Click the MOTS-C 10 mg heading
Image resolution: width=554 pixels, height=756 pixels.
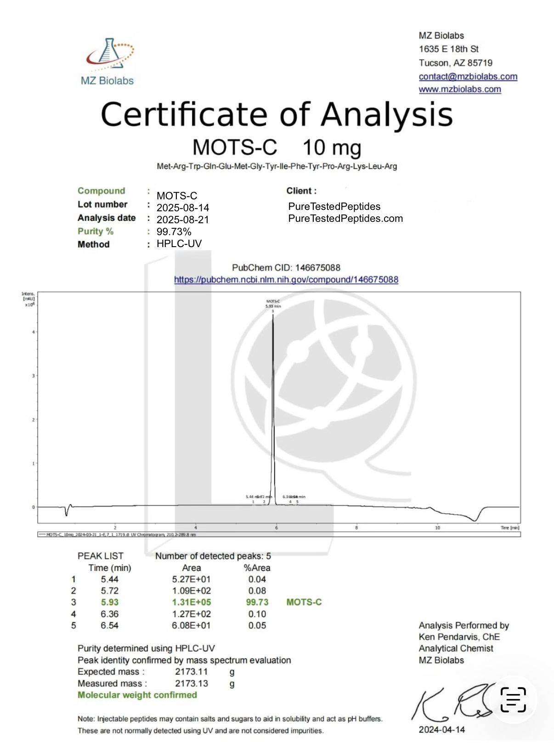tap(277, 147)
